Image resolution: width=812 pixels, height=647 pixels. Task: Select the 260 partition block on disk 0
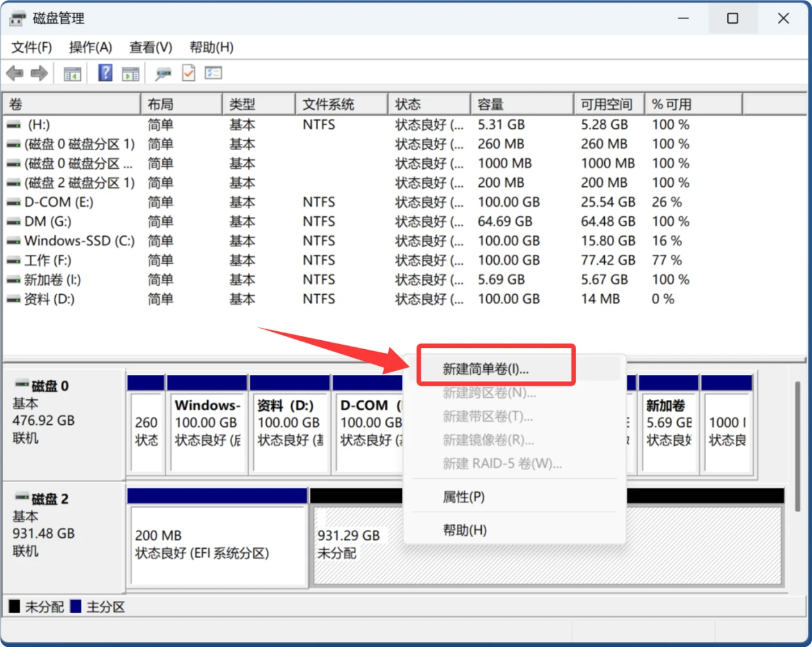coord(146,426)
